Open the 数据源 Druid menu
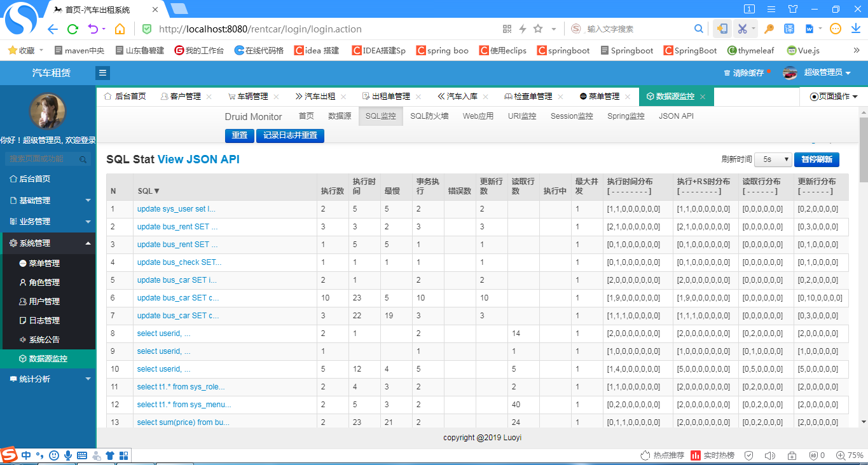The width and height of the screenshot is (868, 465). click(x=340, y=116)
